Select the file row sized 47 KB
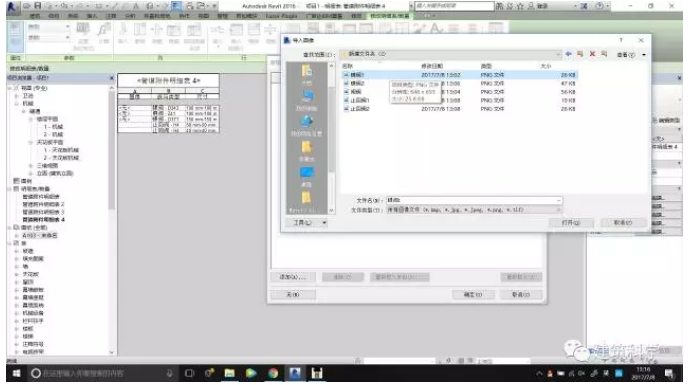The width and height of the screenshot is (692, 385). click(459, 83)
